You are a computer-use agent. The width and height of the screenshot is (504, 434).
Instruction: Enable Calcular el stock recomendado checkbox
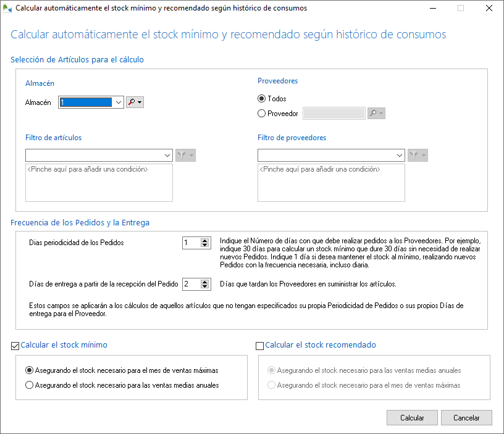point(260,346)
